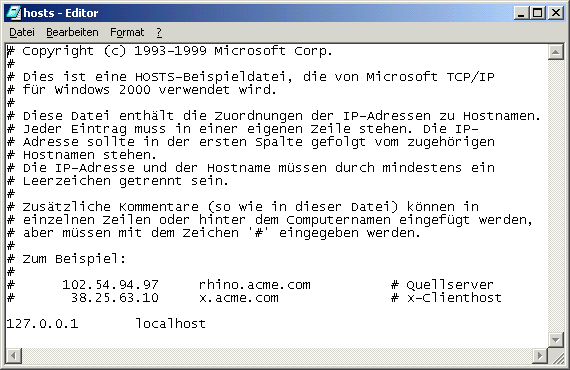
Task: Maximize the hosts Editor window
Action: click(538, 13)
